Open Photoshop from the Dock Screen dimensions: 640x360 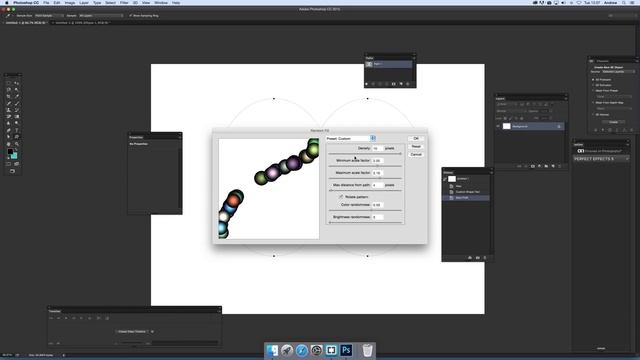[x=346, y=350]
